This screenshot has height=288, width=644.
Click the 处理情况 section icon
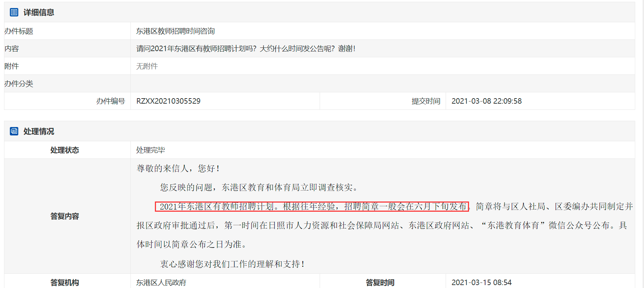tap(14, 131)
